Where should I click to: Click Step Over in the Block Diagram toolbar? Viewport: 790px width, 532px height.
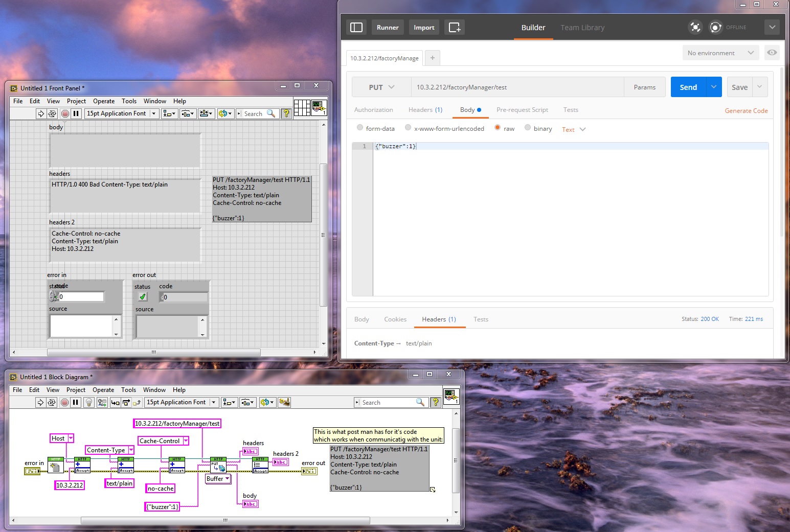pyautogui.click(x=126, y=402)
